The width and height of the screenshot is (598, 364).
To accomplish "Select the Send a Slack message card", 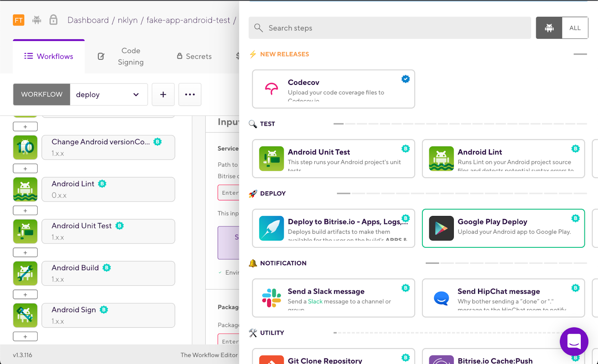I will click(333, 298).
